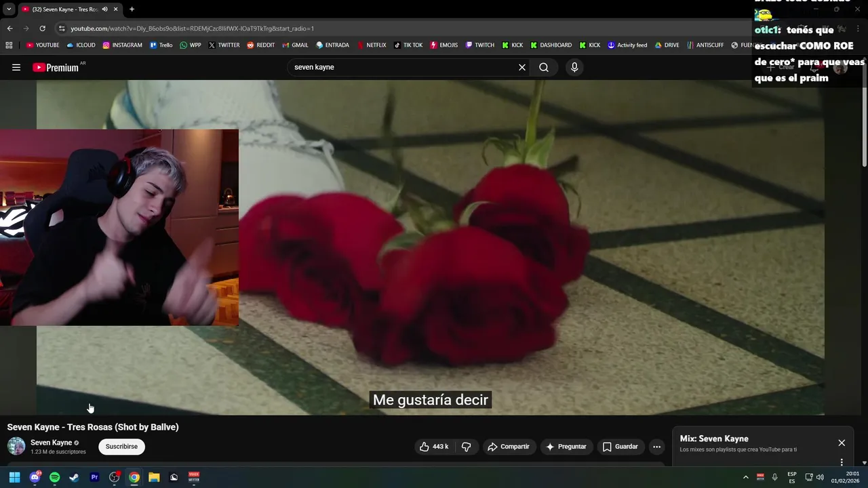
Task: Open Discord from the taskbar
Action: click(35, 477)
